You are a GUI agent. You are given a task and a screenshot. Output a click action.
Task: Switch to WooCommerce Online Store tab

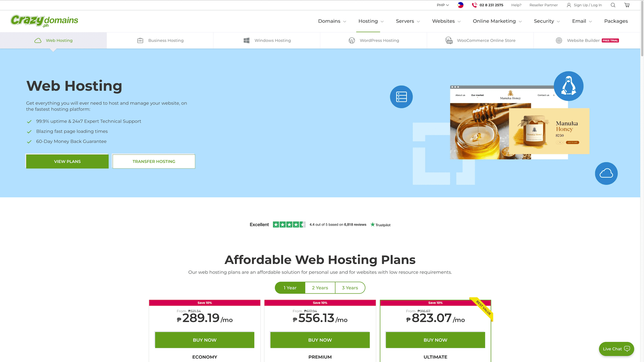480,41
